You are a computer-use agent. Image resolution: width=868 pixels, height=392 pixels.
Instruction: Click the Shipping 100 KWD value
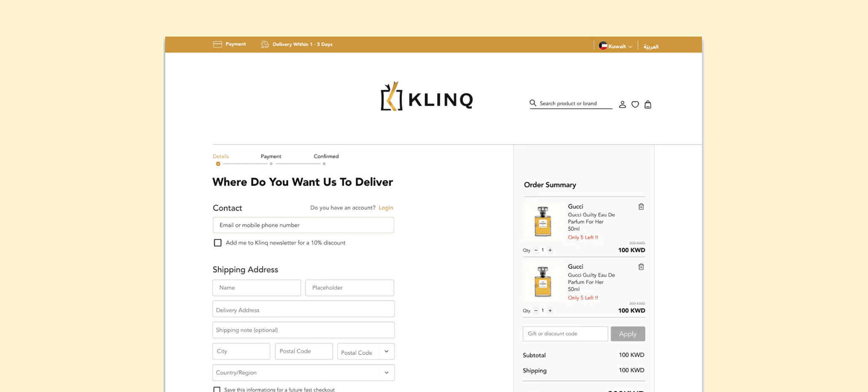point(632,370)
